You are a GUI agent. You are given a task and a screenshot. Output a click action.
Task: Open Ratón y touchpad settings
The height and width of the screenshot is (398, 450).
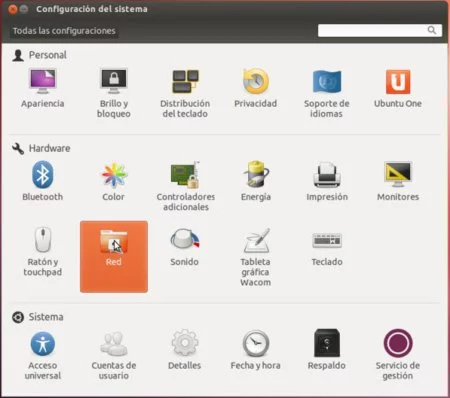(43, 252)
